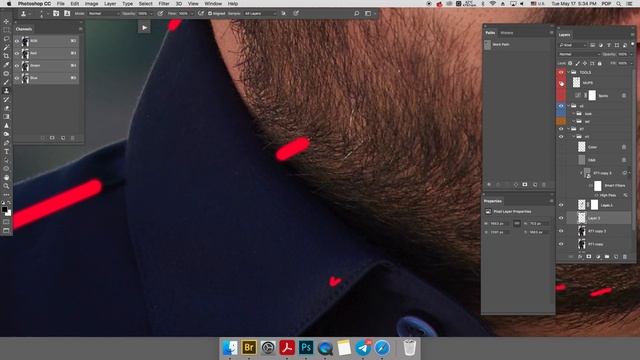Toggle visibility of RT1 copy layer

[561, 244]
